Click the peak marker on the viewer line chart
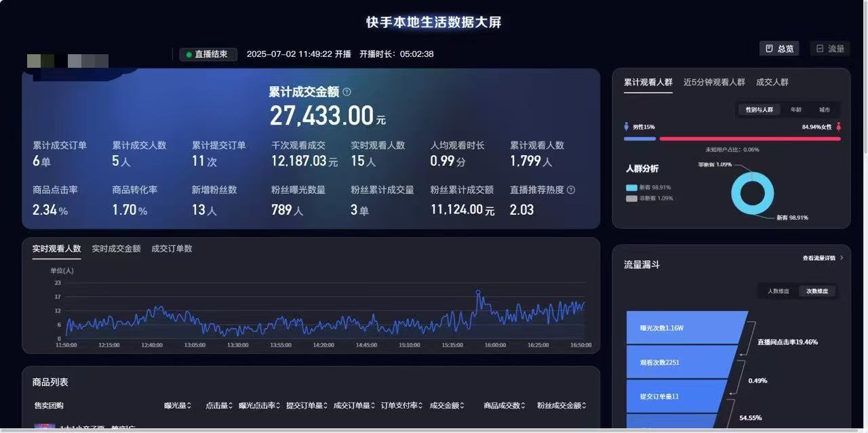 [x=477, y=292]
